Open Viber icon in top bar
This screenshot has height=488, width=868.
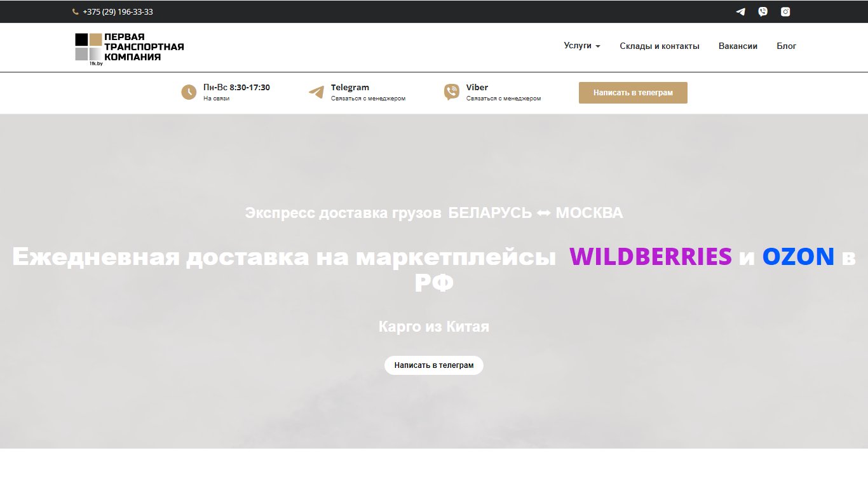763,11
